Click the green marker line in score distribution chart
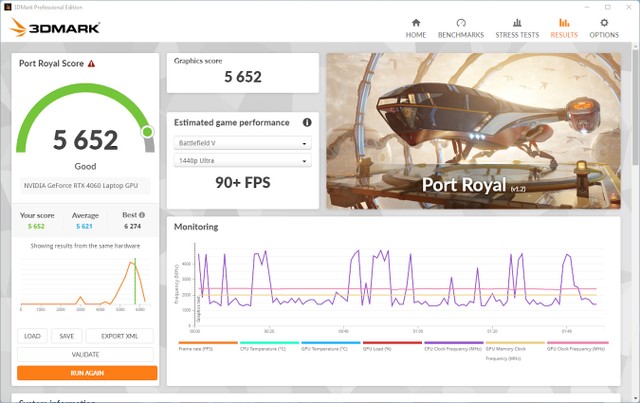 (x=135, y=281)
